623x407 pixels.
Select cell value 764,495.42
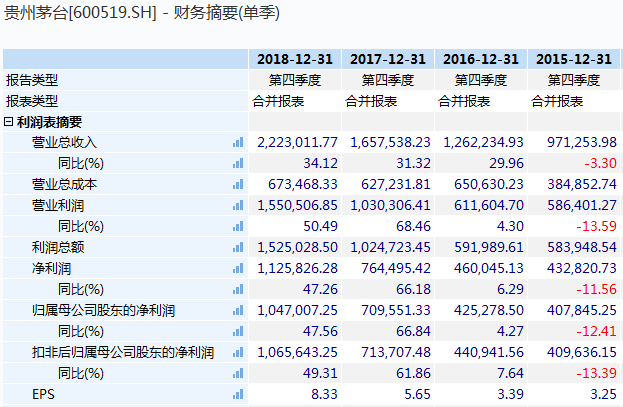click(396, 269)
